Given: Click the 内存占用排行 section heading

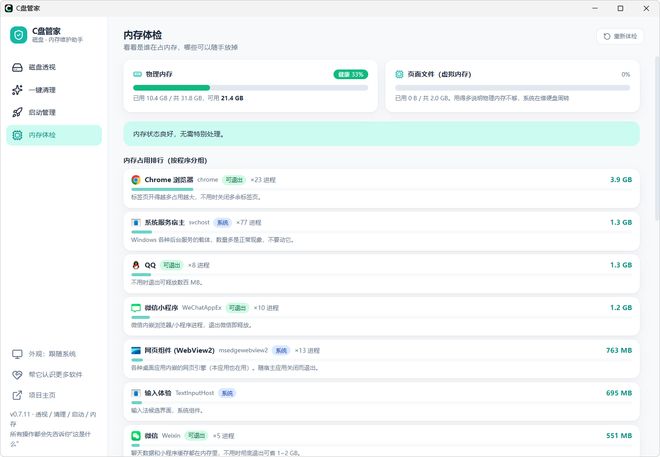Looking at the screenshot, I should pyautogui.click(x=165, y=160).
